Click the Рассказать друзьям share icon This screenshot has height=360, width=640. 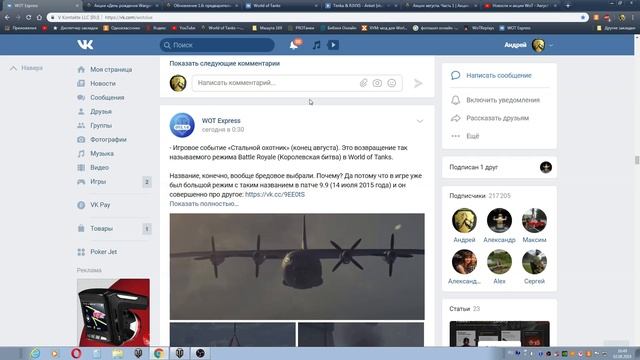coord(456,118)
